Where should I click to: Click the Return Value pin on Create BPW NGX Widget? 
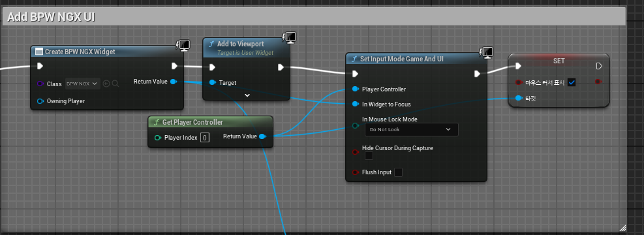(x=174, y=82)
